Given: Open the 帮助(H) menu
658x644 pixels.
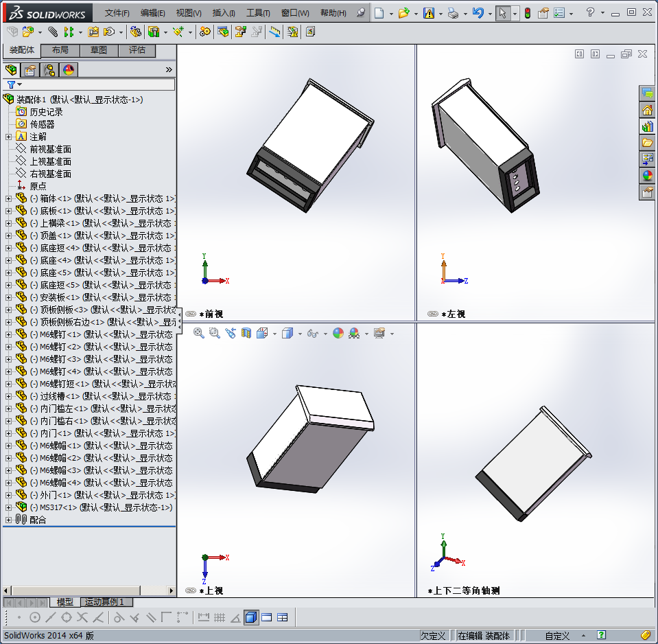Looking at the screenshot, I should [333, 13].
